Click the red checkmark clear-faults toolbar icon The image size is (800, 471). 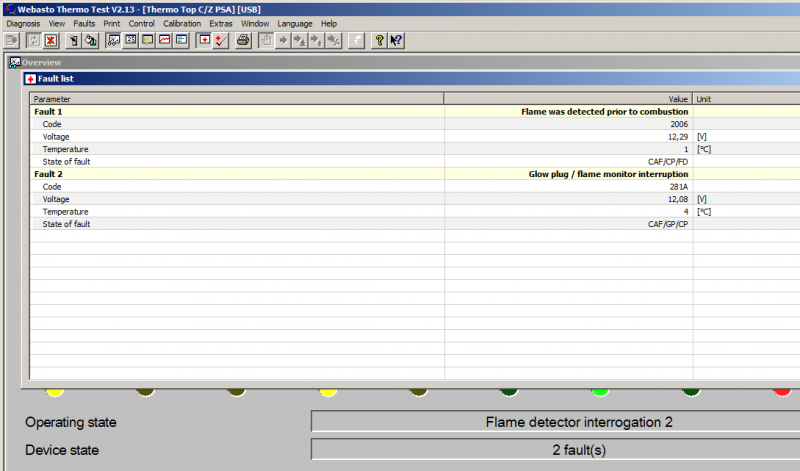[221, 40]
